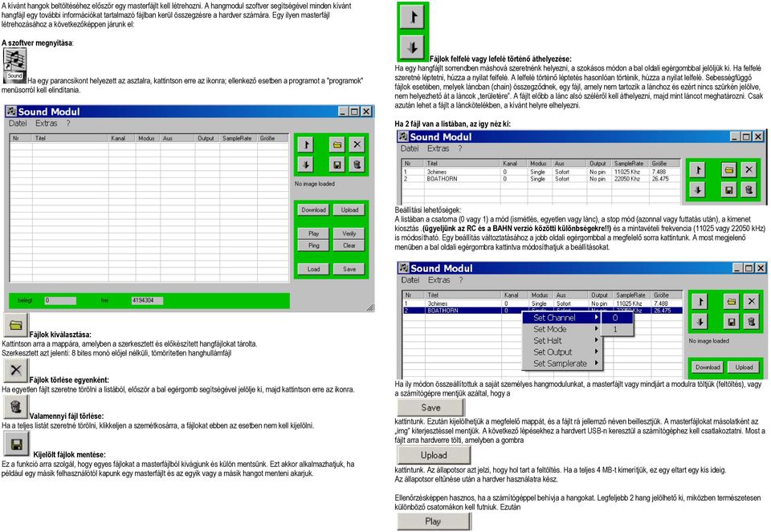771x532 pixels.
Task: Click the folder icon beside 'Fájlok kiválasztása'
Action: 16,325
